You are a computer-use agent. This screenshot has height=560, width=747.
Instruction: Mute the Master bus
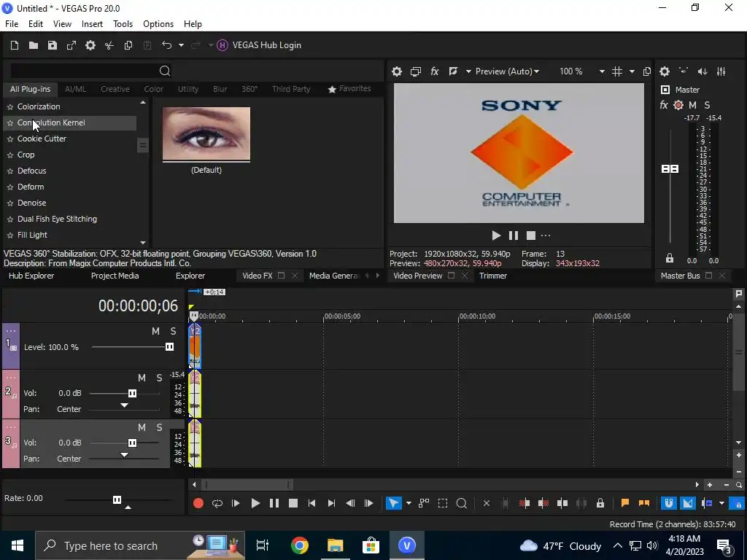pyautogui.click(x=693, y=105)
